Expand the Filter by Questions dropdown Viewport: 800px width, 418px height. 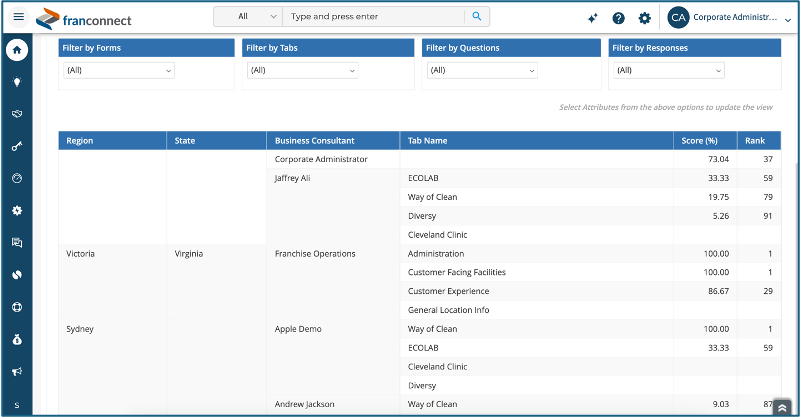(x=482, y=70)
